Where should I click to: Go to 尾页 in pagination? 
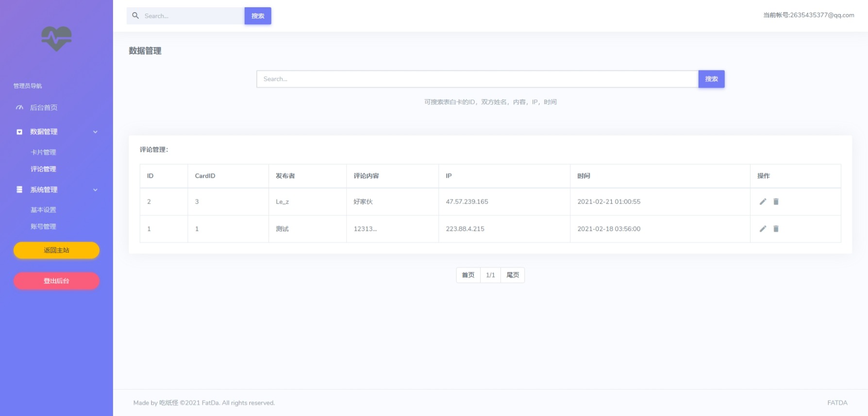point(513,275)
